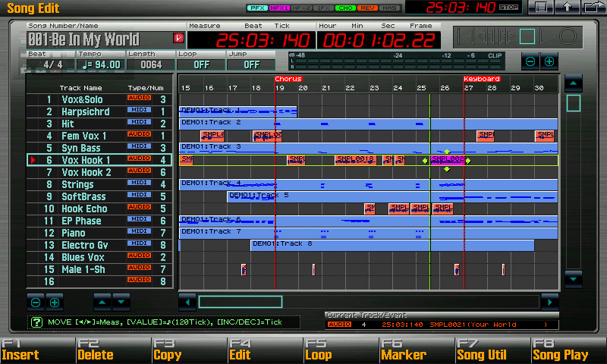Select track 2 Harpsichrd
Screen dimensions: 607x364
point(99,111)
